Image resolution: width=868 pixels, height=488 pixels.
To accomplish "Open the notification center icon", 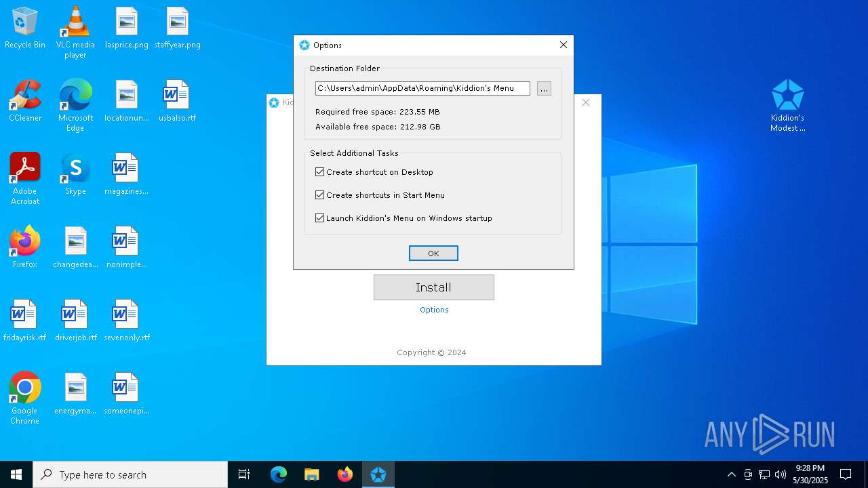I will click(846, 474).
